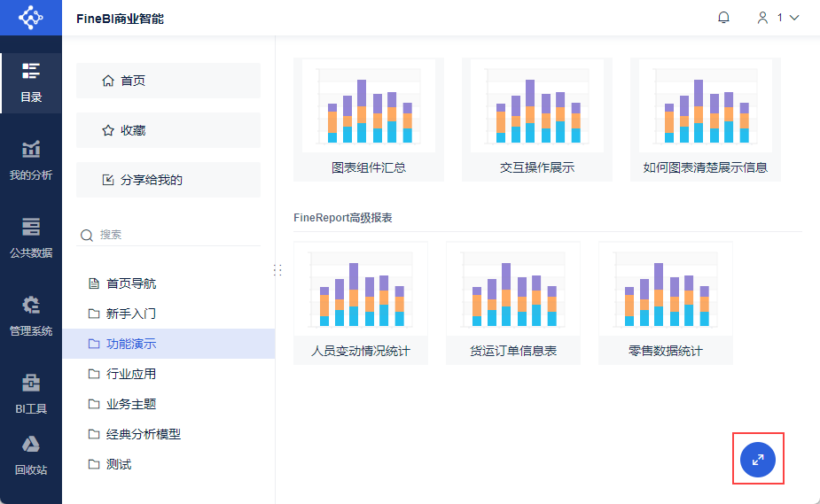
Task: Click the panel divider drag handle
Action: [x=277, y=270]
